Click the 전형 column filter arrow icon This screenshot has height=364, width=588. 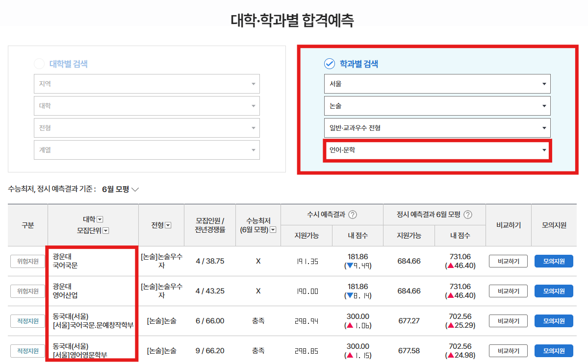(x=168, y=225)
